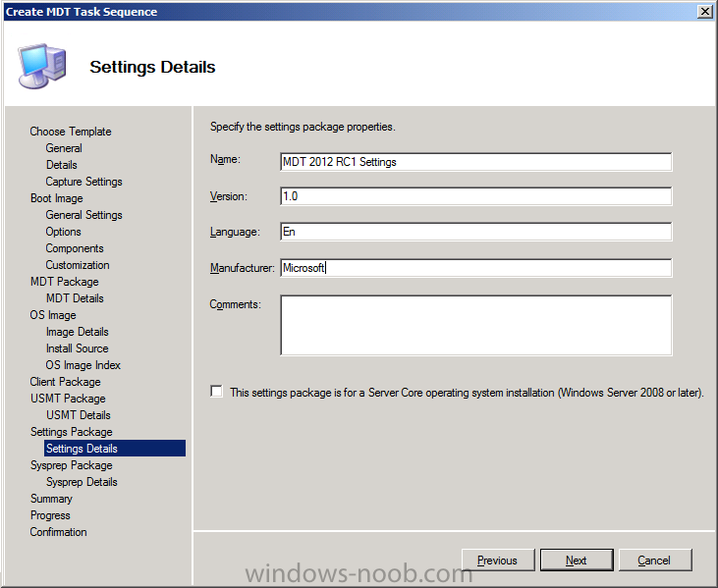Image resolution: width=718 pixels, height=588 pixels.
Task: Go to the Next wizard page
Action: (x=577, y=561)
